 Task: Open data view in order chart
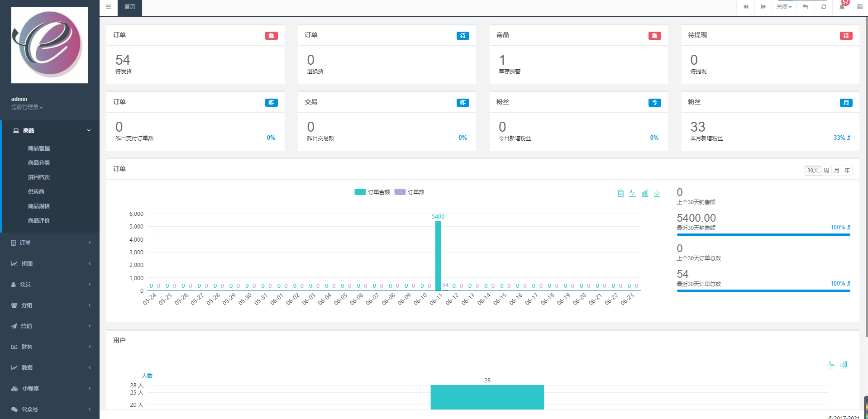[x=620, y=193]
